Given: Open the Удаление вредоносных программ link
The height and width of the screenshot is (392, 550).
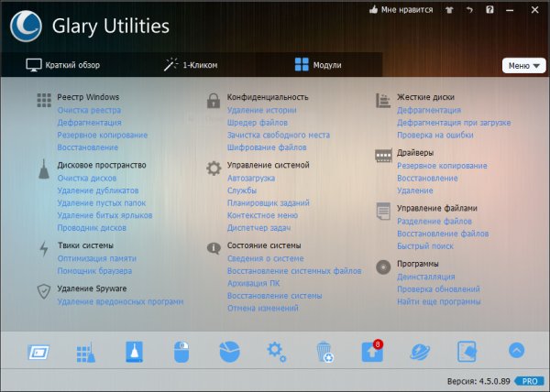Looking at the screenshot, I should [x=120, y=301].
